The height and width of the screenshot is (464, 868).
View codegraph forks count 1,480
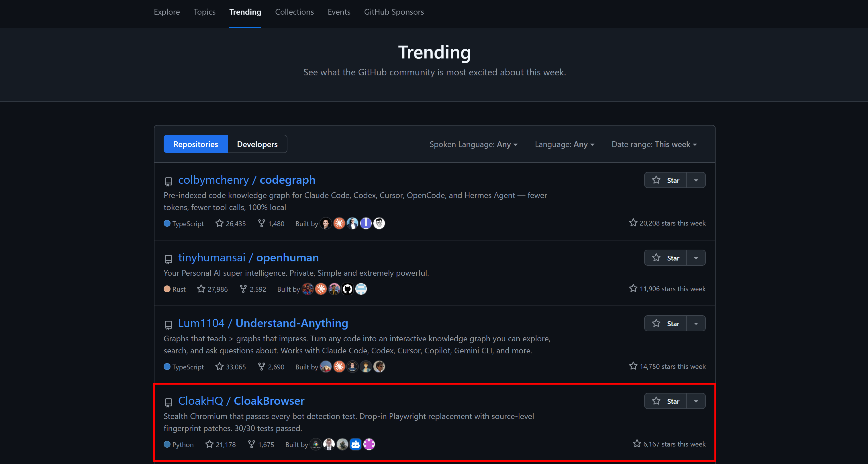tap(271, 224)
